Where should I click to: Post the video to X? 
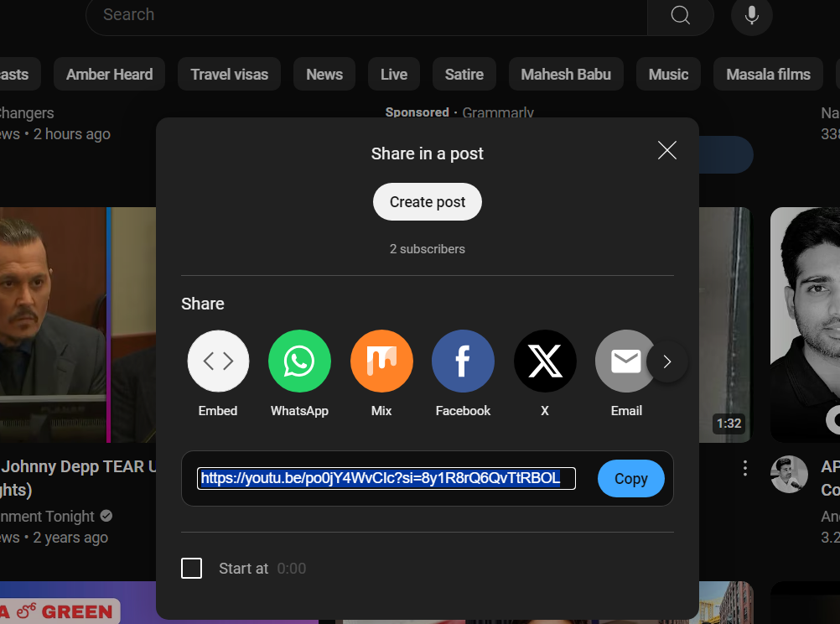[x=545, y=361]
